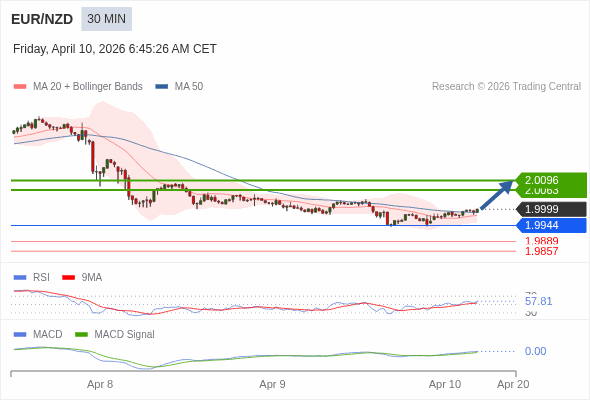This screenshot has width=590, height=400.
Task: Click the 2.0096 resistance price tag
Action: (551, 180)
